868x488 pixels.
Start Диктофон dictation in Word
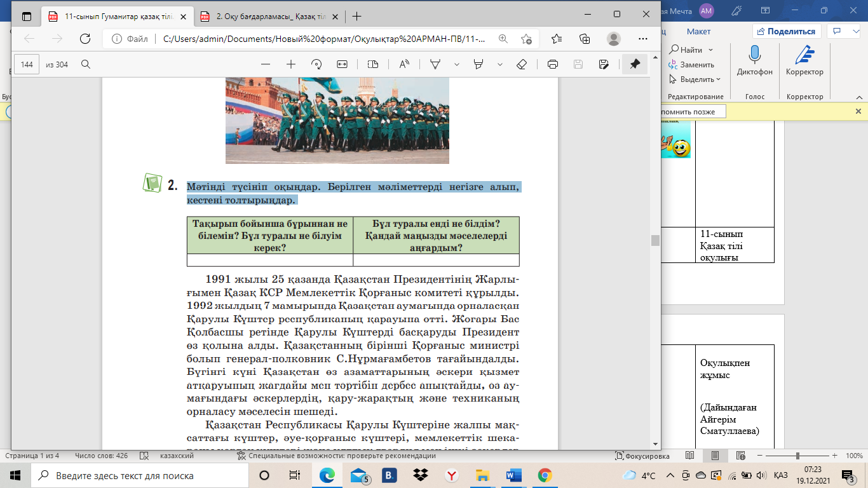[x=755, y=62]
